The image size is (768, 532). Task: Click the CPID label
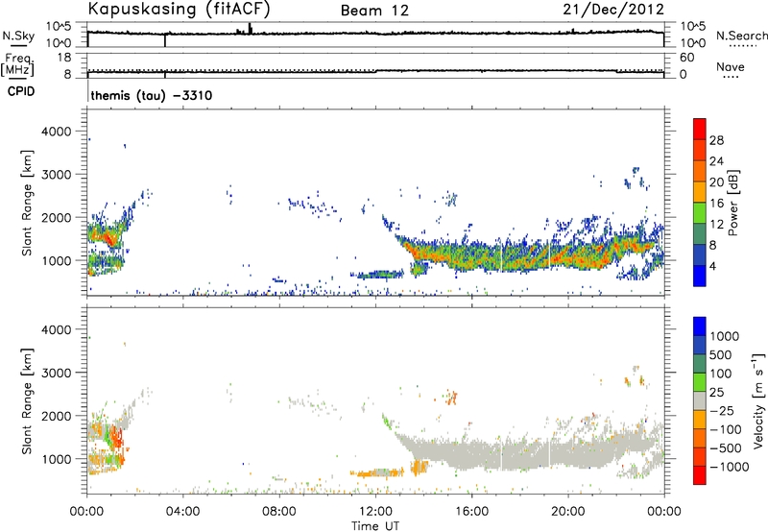pyautogui.click(x=21, y=91)
